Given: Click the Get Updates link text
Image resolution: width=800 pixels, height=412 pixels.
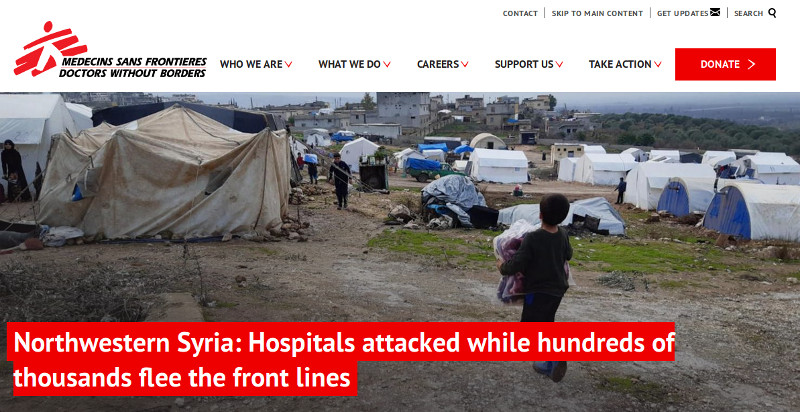Looking at the screenshot, I should tap(683, 13).
